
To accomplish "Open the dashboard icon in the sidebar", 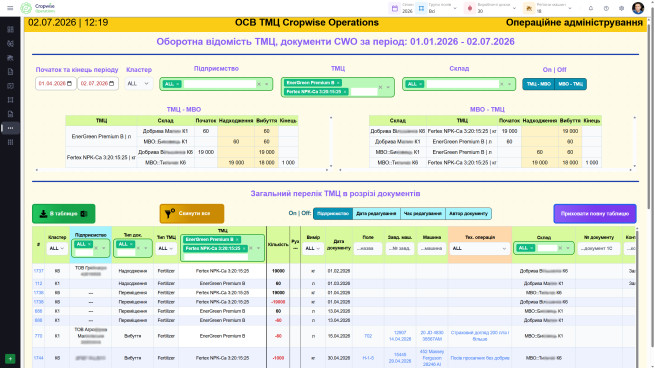I will coord(10,29).
